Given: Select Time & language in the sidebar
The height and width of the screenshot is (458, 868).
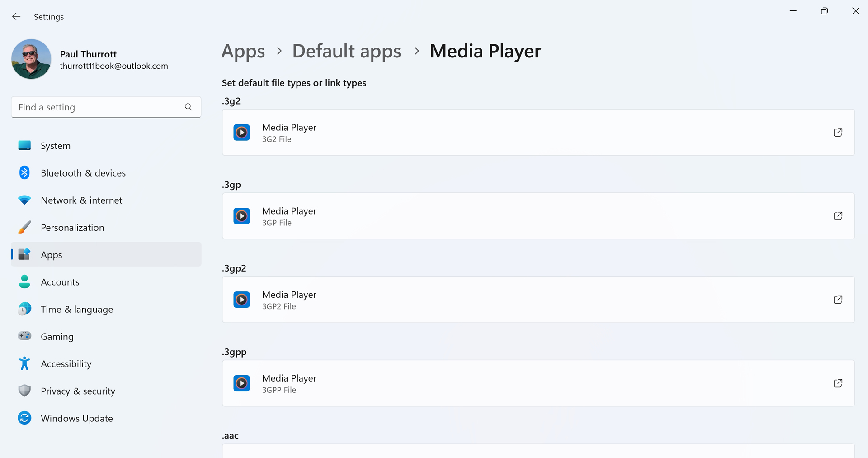Looking at the screenshot, I should (77, 310).
